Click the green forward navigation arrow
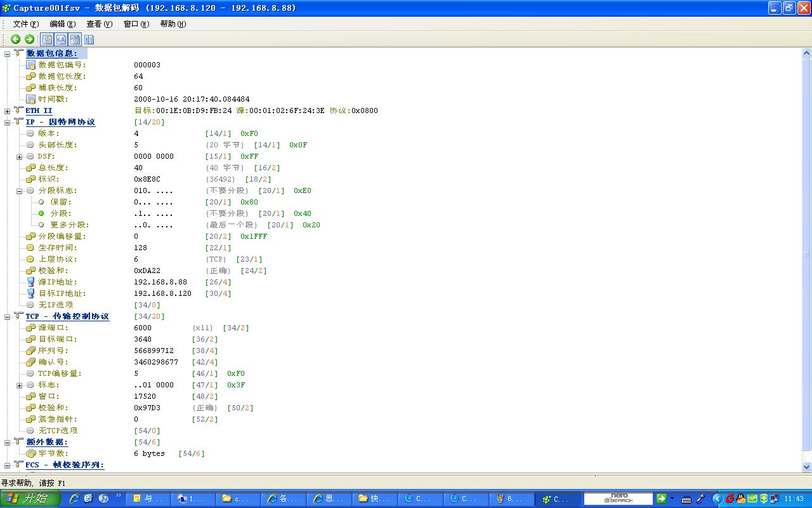The image size is (812, 508). (29, 39)
